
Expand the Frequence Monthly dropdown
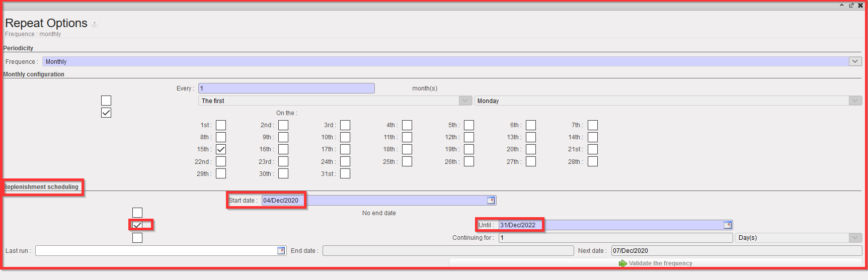point(855,61)
